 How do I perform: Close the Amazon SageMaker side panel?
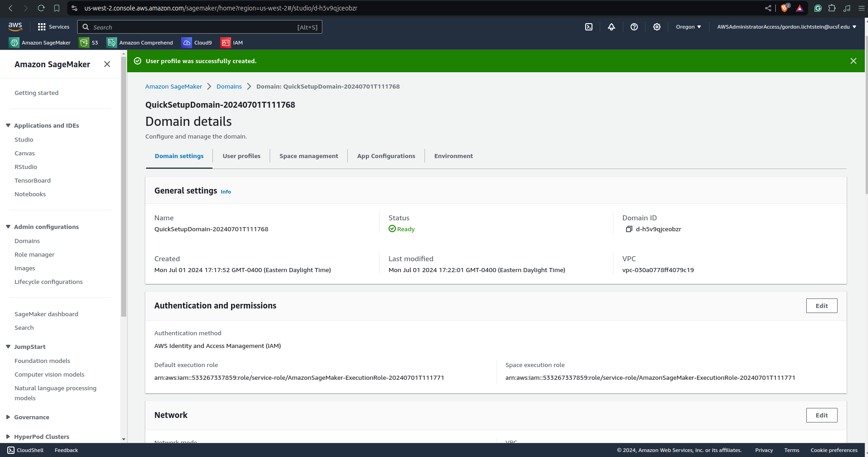pos(107,64)
